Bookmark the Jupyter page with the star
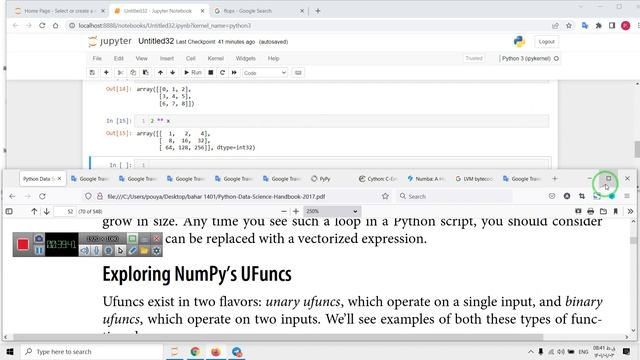 tap(569, 25)
